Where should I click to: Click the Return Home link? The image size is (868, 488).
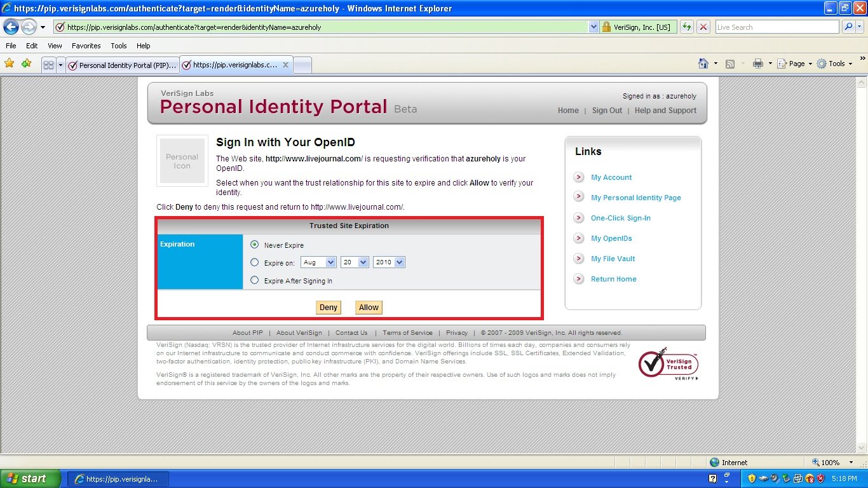[614, 279]
